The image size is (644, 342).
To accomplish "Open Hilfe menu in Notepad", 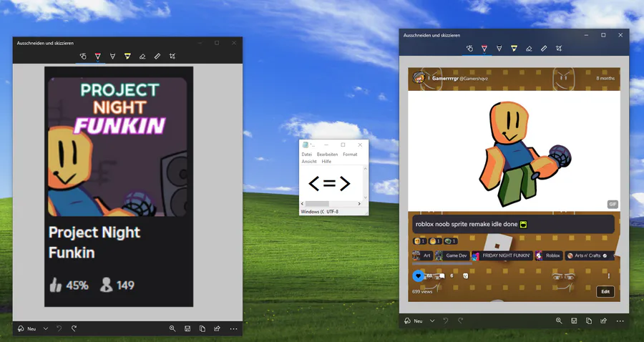I will [326, 162].
